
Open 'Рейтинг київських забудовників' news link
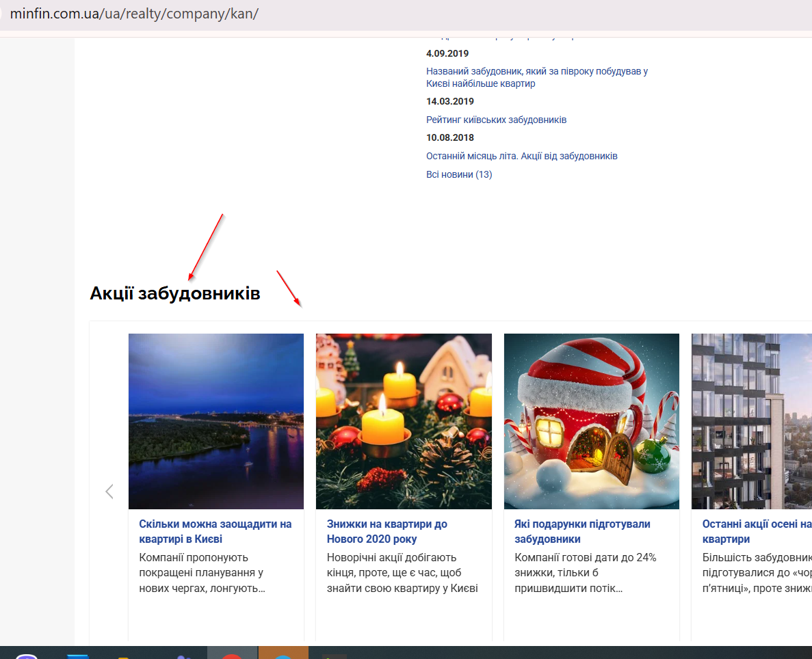pos(496,120)
